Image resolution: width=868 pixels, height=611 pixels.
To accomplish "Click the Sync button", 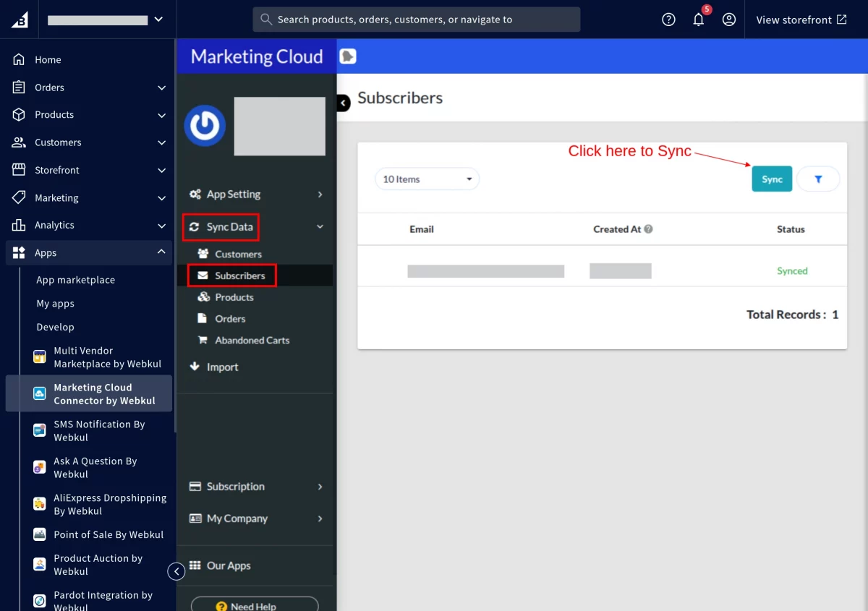I will coord(772,179).
